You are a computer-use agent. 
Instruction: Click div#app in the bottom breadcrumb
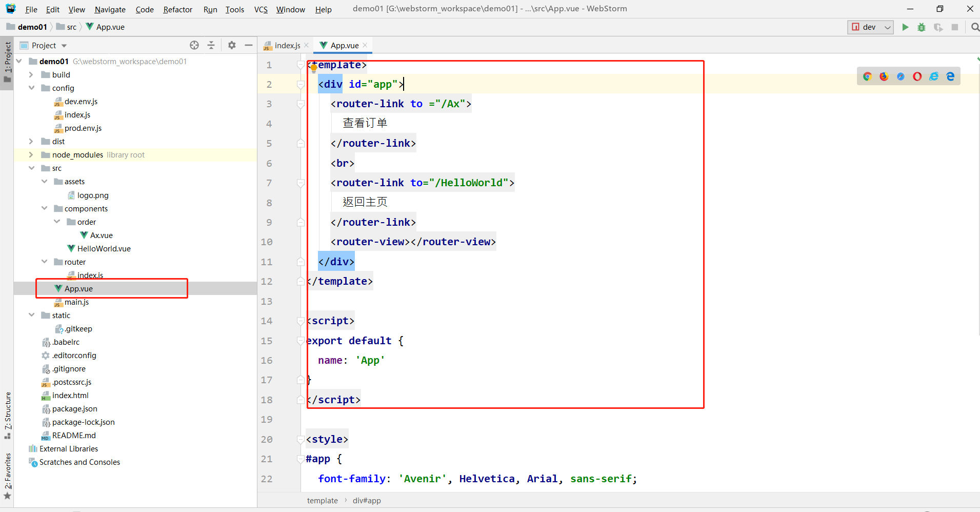(x=367, y=500)
